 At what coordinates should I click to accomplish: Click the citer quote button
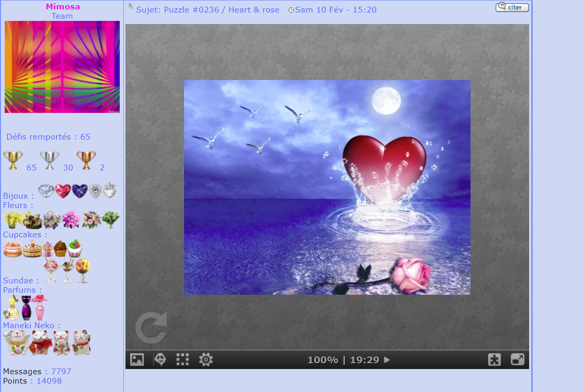[x=512, y=7]
